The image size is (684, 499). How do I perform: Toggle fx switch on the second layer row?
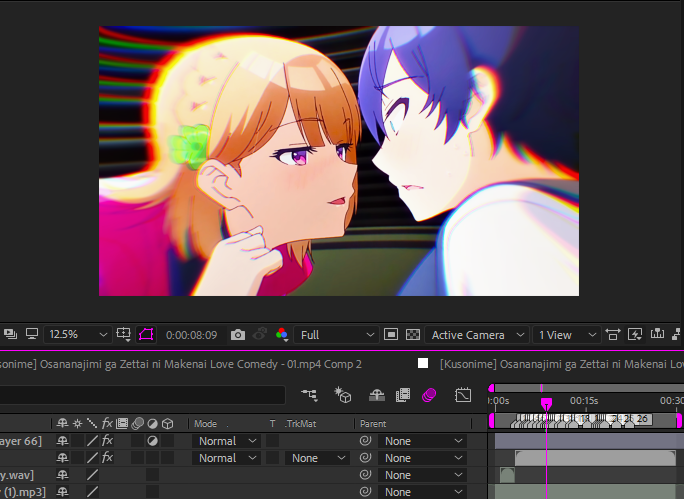click(x=107, y=458)
